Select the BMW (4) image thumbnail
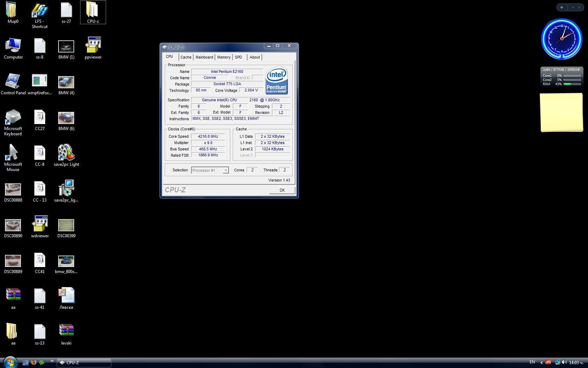The image size is (588, 368). [66, 82]
